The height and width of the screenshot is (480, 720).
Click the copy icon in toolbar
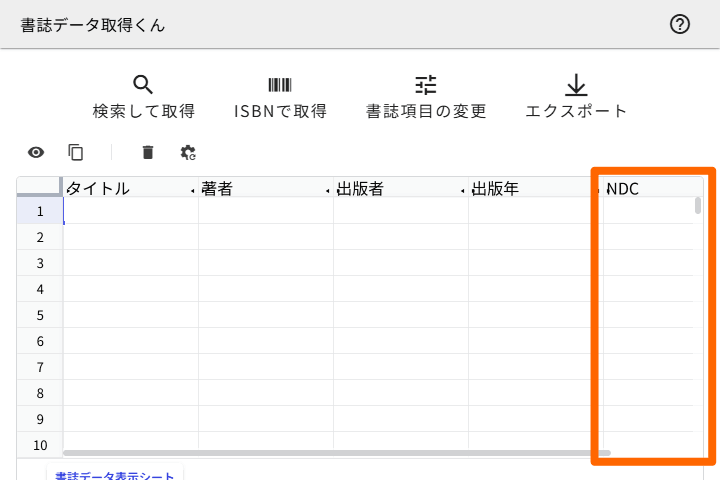pyautogui.click(x=76, y=152)
